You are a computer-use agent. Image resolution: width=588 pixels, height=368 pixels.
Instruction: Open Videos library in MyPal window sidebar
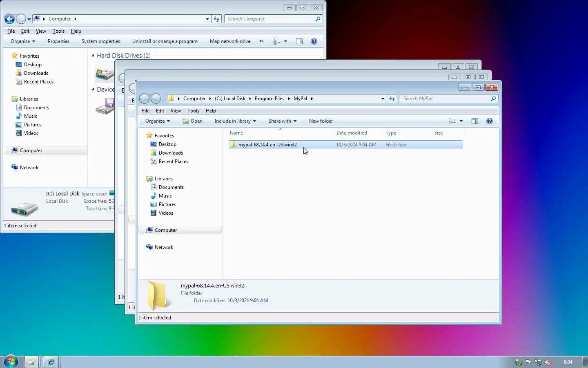tap(166, 213)
